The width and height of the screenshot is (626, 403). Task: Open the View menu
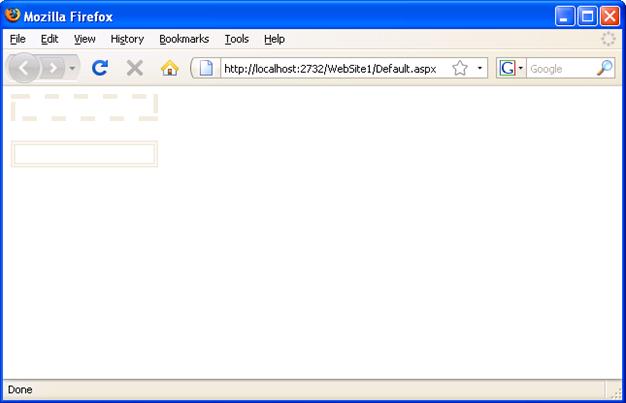[85, 39]
